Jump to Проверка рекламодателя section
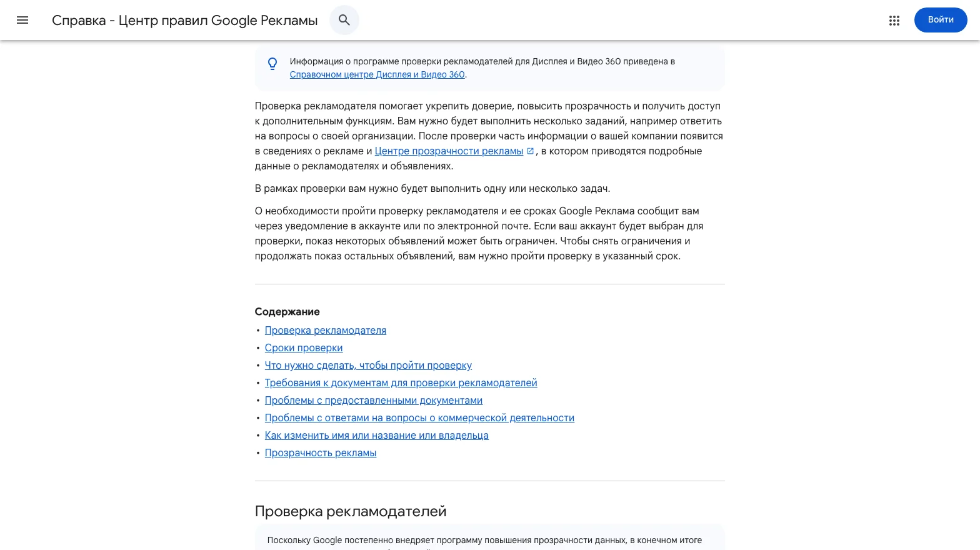Image resolution: width=980 pixels, height=550 pixels. (x=326, y=331)
